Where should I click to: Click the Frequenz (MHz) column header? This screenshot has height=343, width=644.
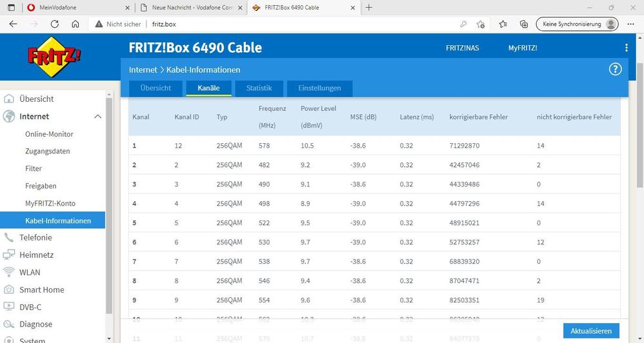(x=272, y=117)
